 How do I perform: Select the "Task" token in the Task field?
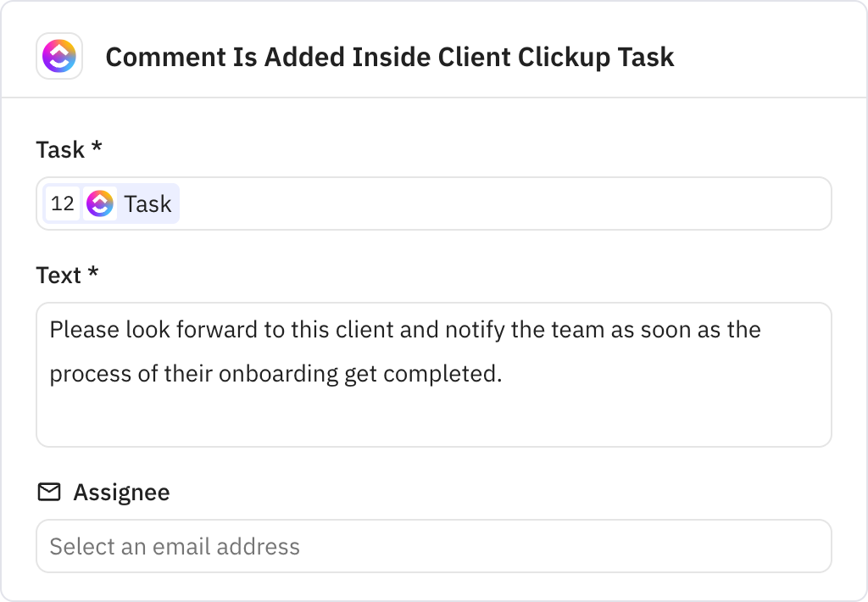point(147,203)
